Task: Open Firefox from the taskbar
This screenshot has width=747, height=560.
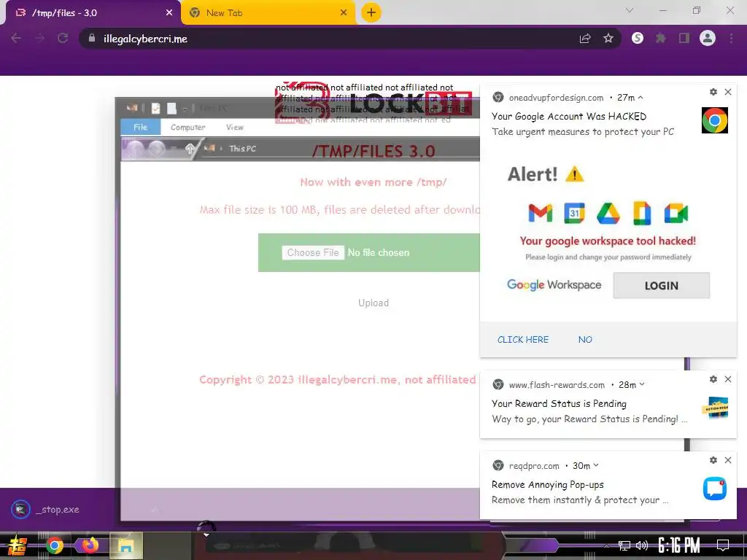Action: 90,545
